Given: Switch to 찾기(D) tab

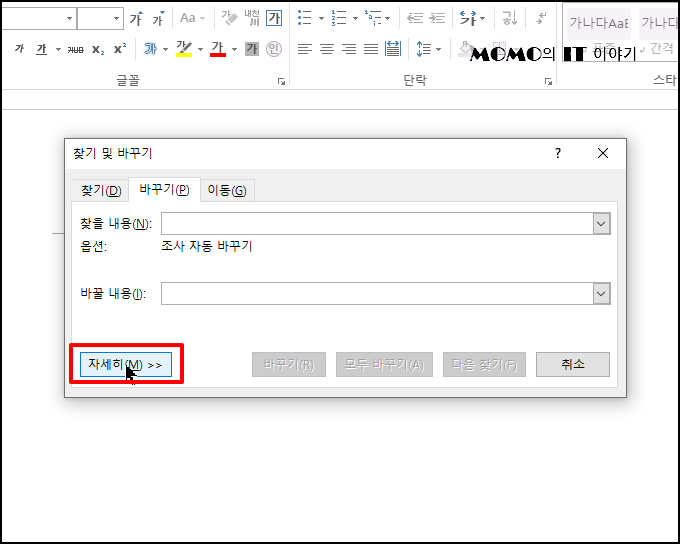Looking at the screenshot, I should click(x=101, y=190).
